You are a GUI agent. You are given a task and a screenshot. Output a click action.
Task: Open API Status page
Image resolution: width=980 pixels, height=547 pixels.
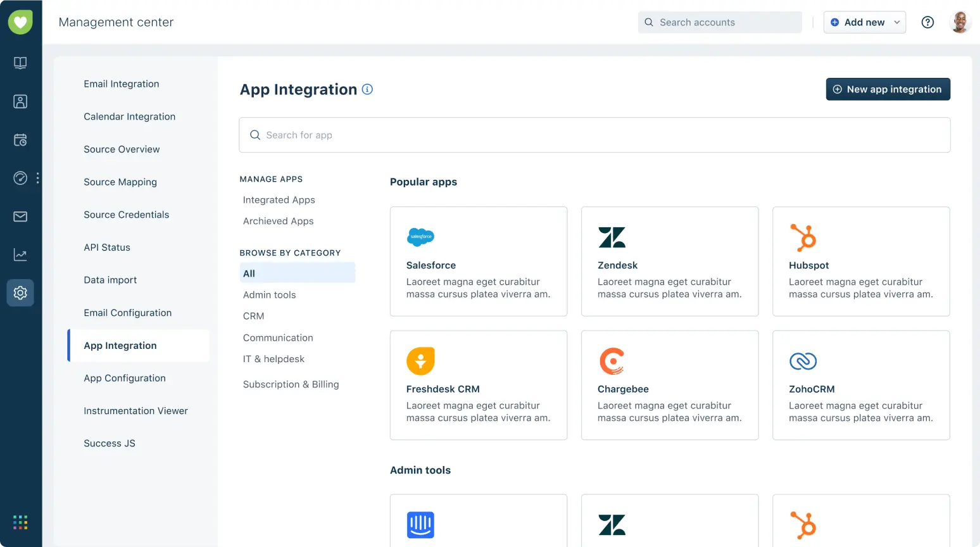[x=107, y=248]
